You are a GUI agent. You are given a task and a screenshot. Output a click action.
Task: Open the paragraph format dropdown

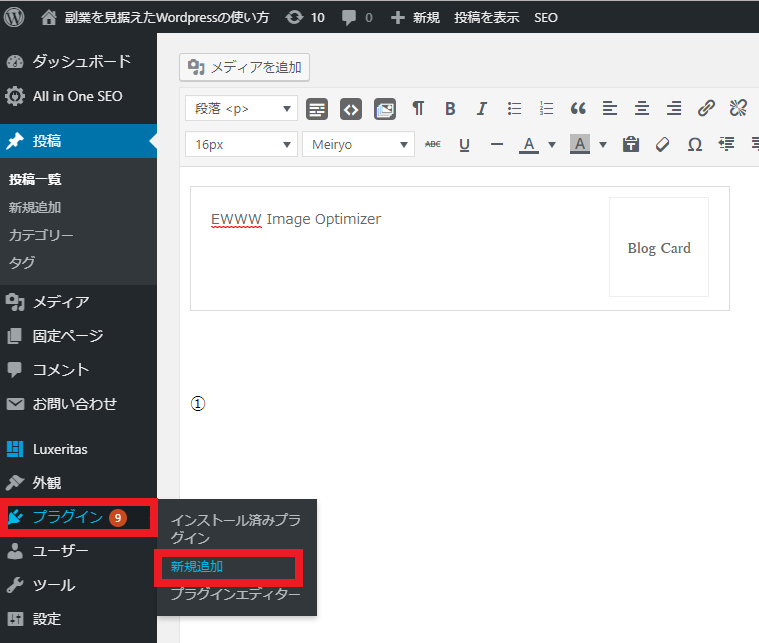(x=241, y=109)
